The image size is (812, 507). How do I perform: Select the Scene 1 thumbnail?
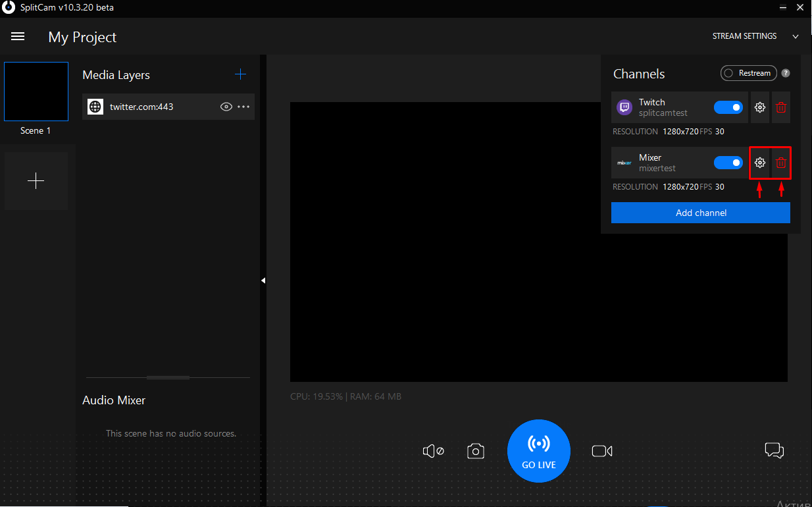[x=36, y=92]
